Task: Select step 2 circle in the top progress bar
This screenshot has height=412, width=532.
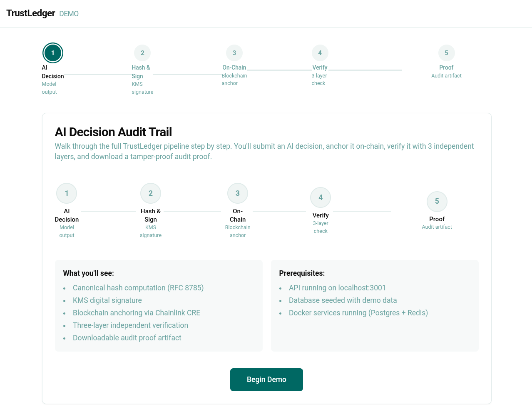Action: [142, 53]
